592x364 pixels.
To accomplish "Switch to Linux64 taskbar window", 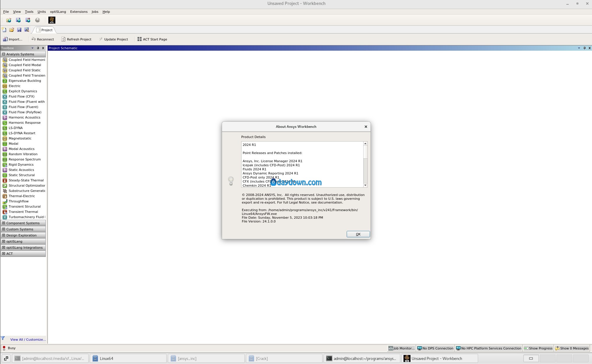I will (x=128, y=358).
